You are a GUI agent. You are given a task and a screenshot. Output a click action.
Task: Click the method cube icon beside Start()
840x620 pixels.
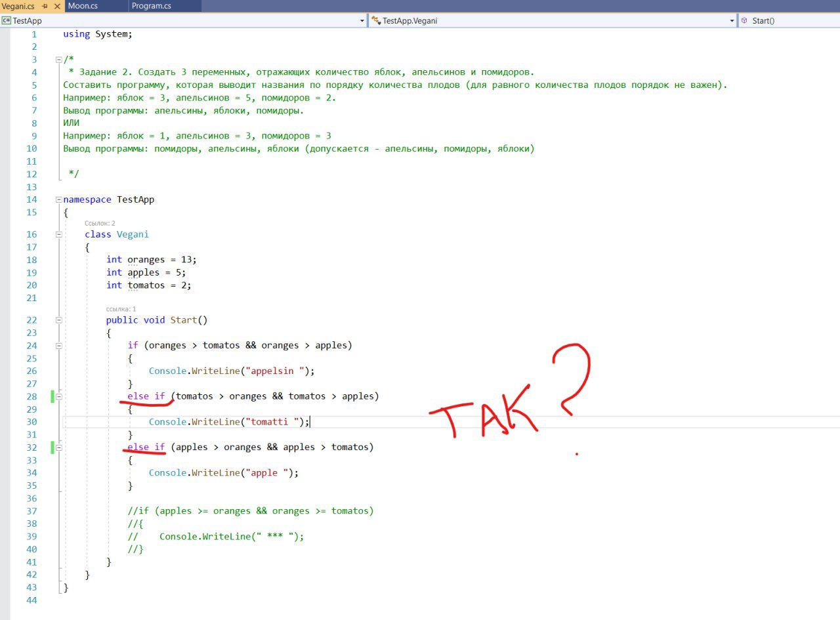click(744, 20)
